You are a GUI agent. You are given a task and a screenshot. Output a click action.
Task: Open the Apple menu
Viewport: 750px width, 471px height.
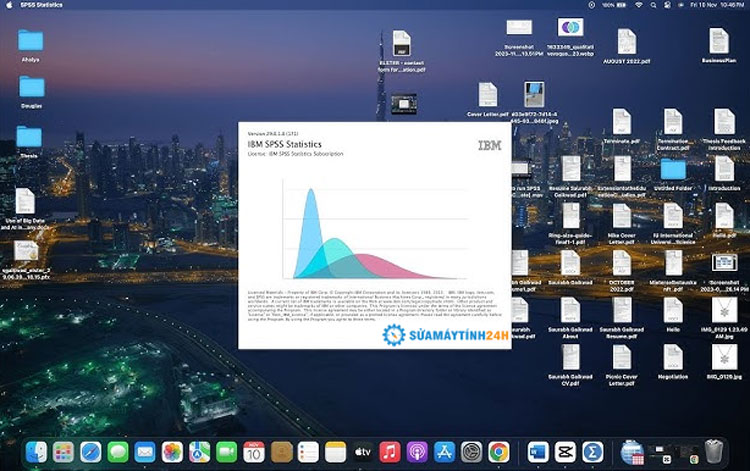point(9,5)
